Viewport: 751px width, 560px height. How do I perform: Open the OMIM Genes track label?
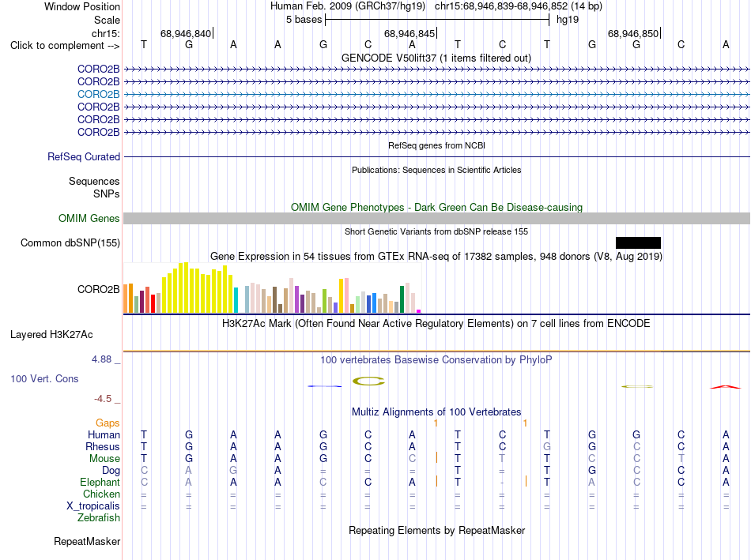point(89,218)
